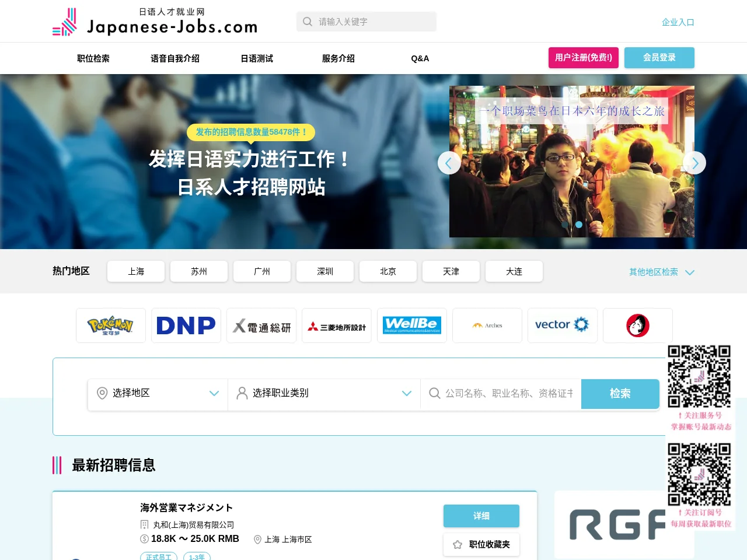747x560 pixels.
Task: Click the 会员登录 button
Action: coord(659,58)
